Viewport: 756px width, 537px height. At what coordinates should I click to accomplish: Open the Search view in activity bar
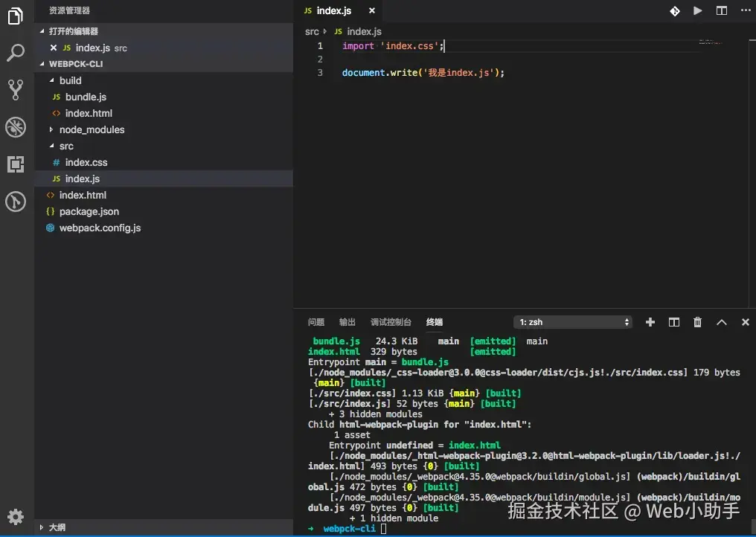16,53
